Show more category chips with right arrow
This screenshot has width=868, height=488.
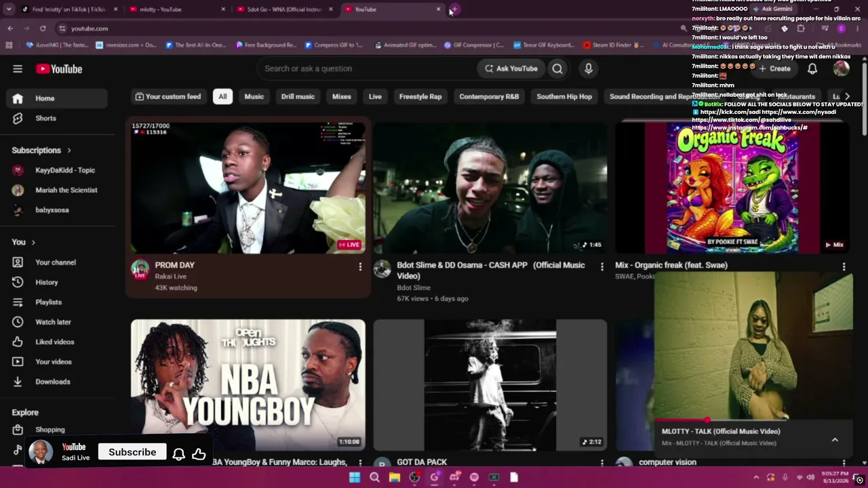coord(847,96)
